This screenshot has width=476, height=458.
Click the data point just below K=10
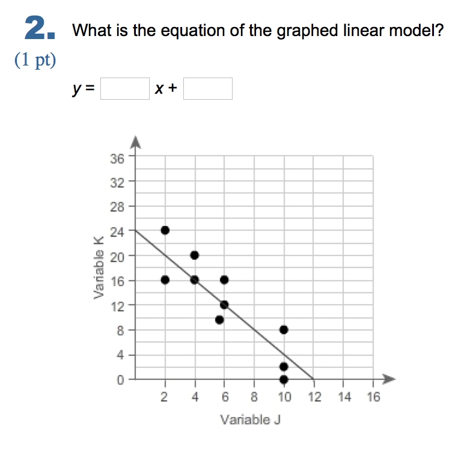(x=219, y=320)
